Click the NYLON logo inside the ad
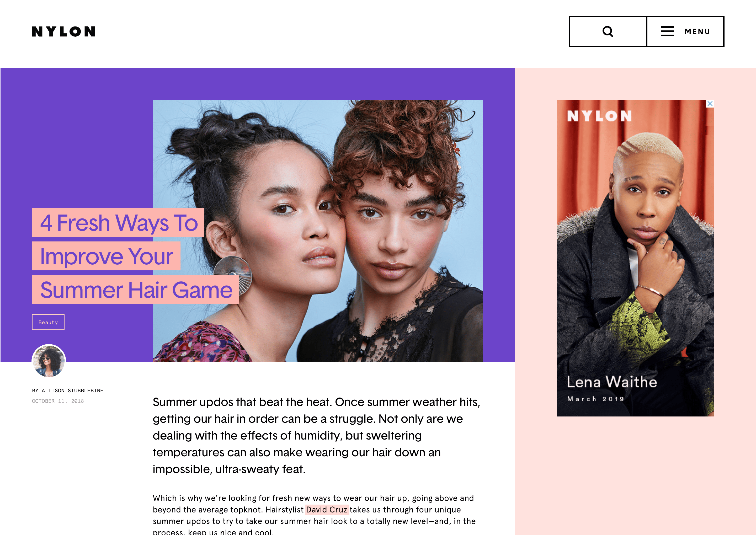 tap(599, 116)
